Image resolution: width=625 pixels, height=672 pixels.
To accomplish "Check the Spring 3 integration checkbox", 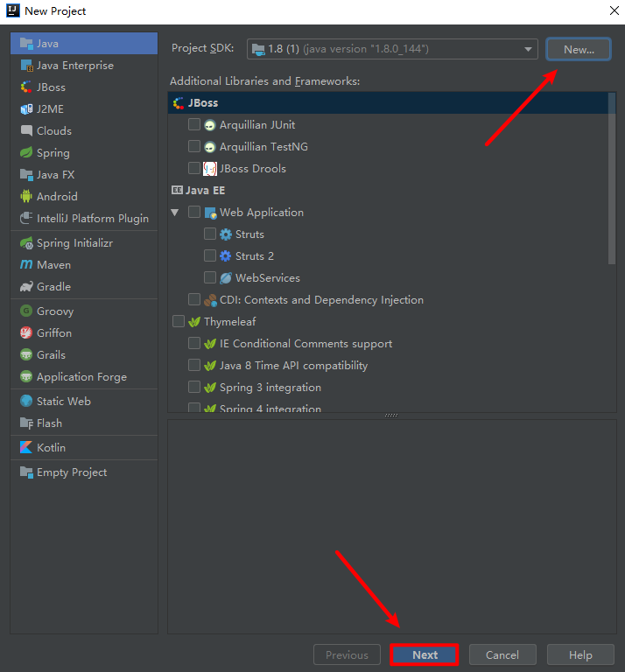I will pos(194,387).
